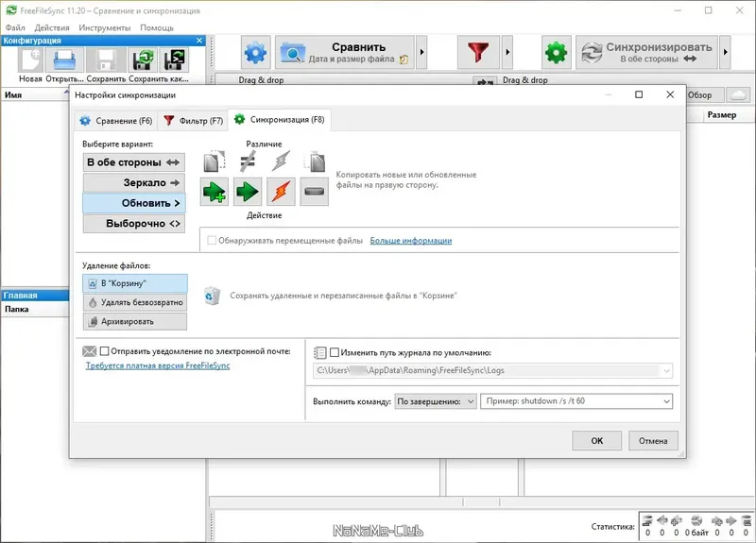Choose Архивировать deletion option
Screen dimensions: 756x543
(x=135, y=321)
